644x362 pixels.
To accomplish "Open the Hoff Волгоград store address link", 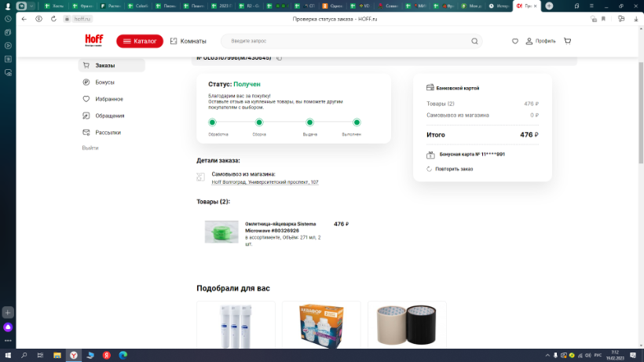I will point(265,182).
